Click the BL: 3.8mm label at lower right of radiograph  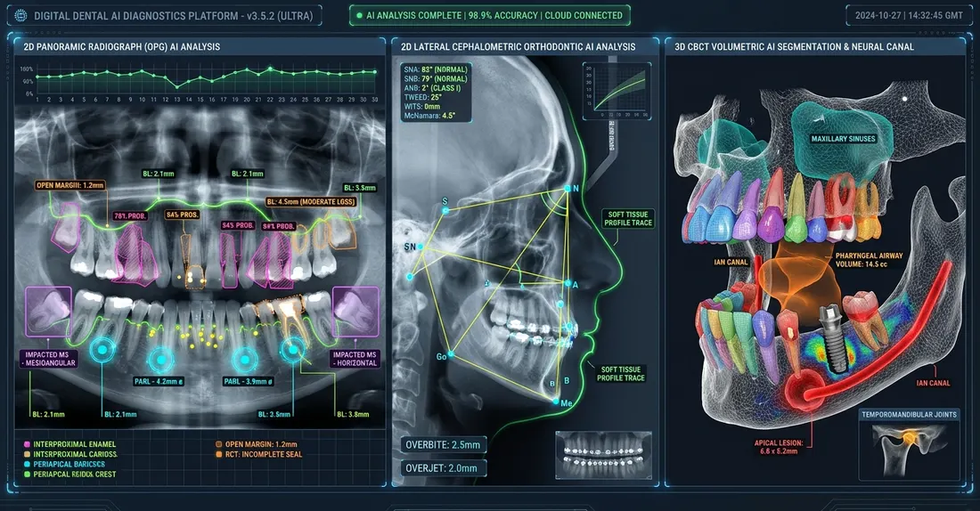click(353, 414)
